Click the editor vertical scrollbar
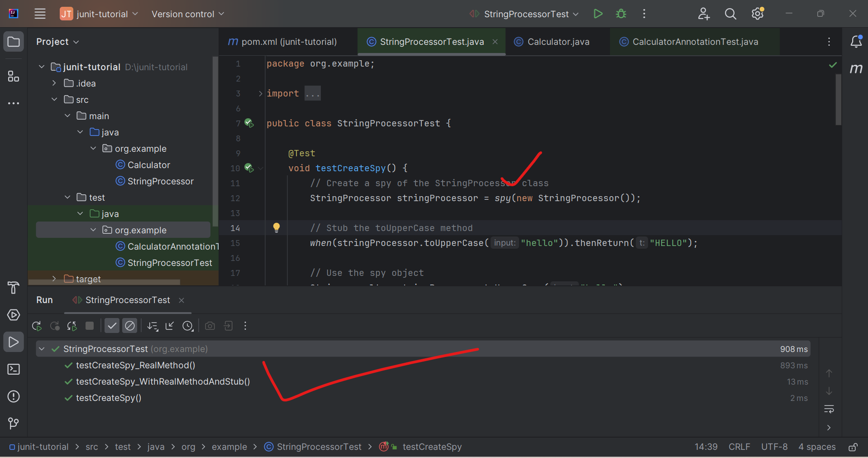The image size is (868, 458). [838, 100]
